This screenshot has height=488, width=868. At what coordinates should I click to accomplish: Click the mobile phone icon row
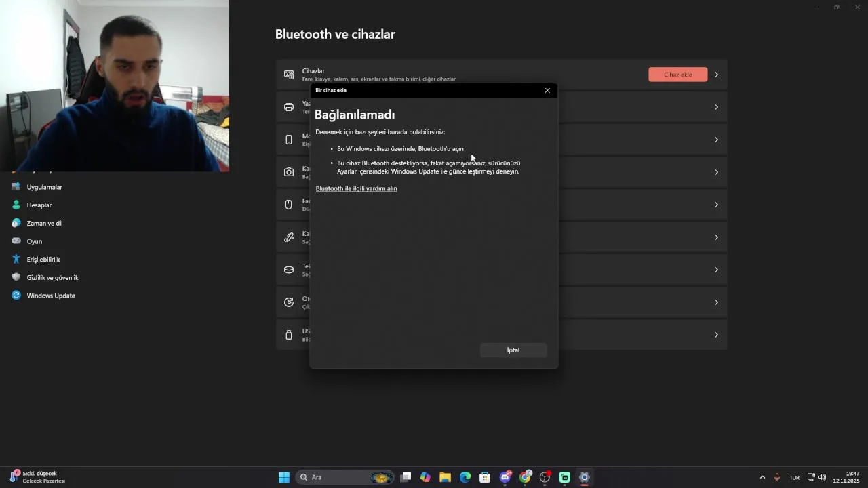point(289,140)
